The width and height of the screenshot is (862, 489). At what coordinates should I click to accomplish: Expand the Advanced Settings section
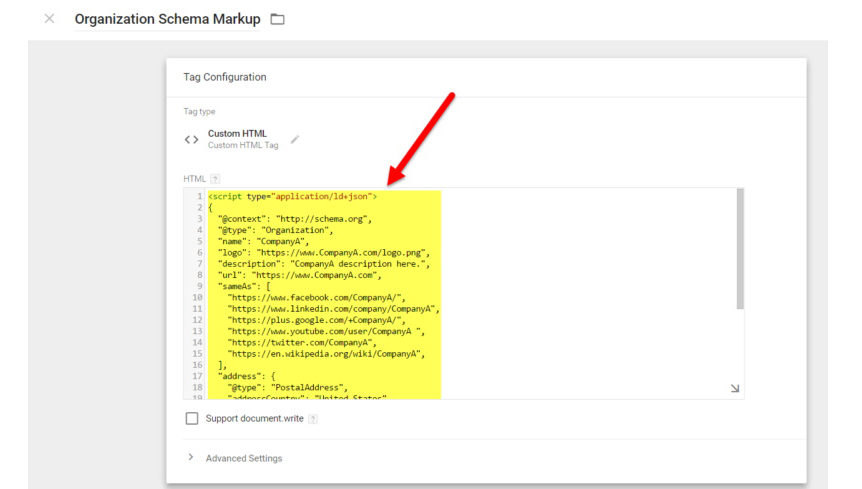pos(191,457)
